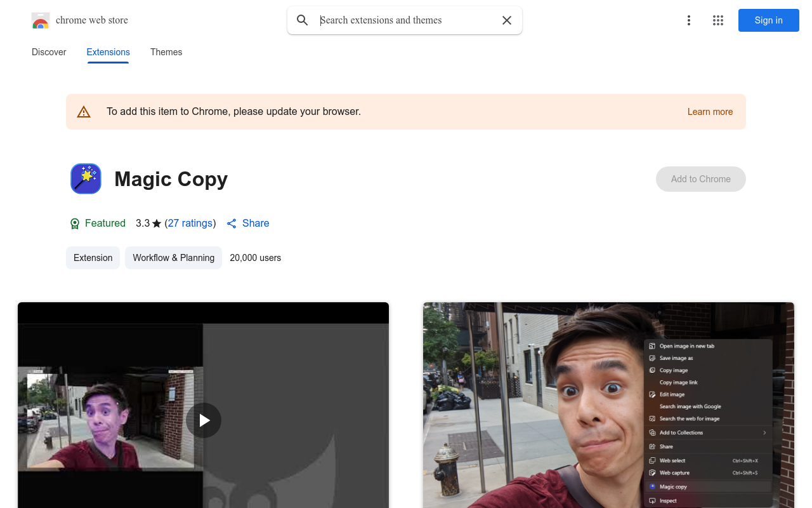
Task: Click the search magnifier icon
Action: 303,20
